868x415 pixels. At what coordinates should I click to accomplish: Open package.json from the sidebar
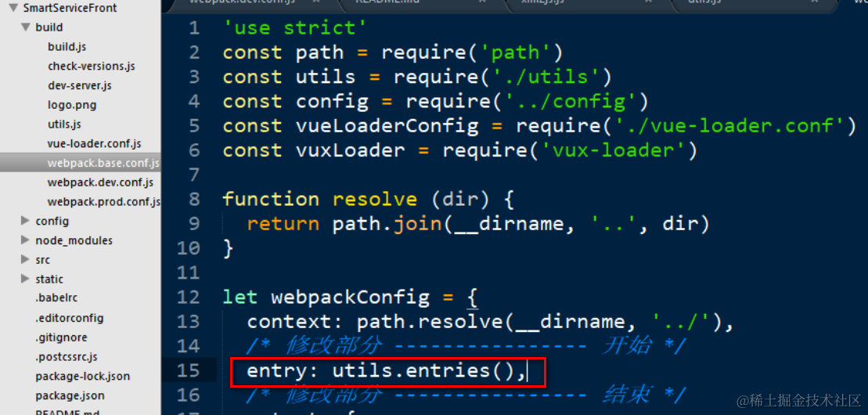coord(70,395)
